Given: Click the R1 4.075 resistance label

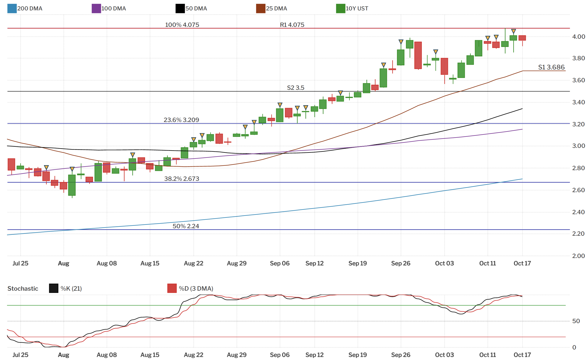Looking at the screenshot, I should (292, 25).
